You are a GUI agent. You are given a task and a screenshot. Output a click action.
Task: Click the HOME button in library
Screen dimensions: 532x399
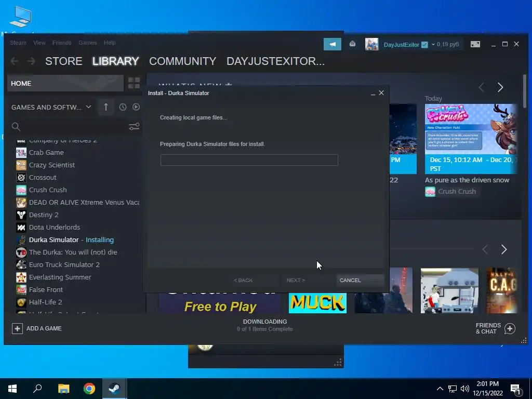click(x=65, y=83)
